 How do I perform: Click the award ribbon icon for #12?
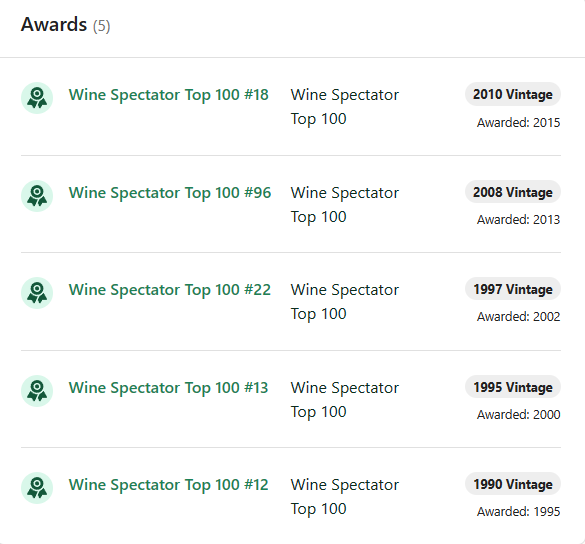click(37, 488)
